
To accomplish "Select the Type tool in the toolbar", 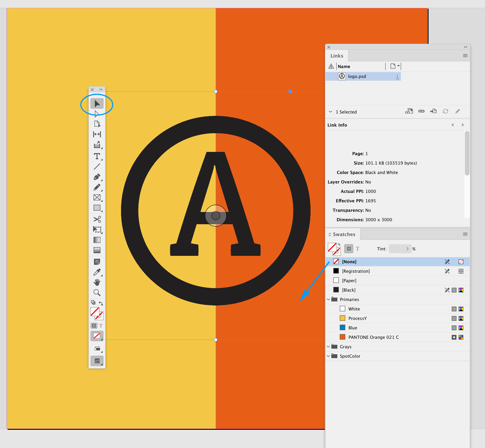I will pyautogui.click(x=97, y=156).
